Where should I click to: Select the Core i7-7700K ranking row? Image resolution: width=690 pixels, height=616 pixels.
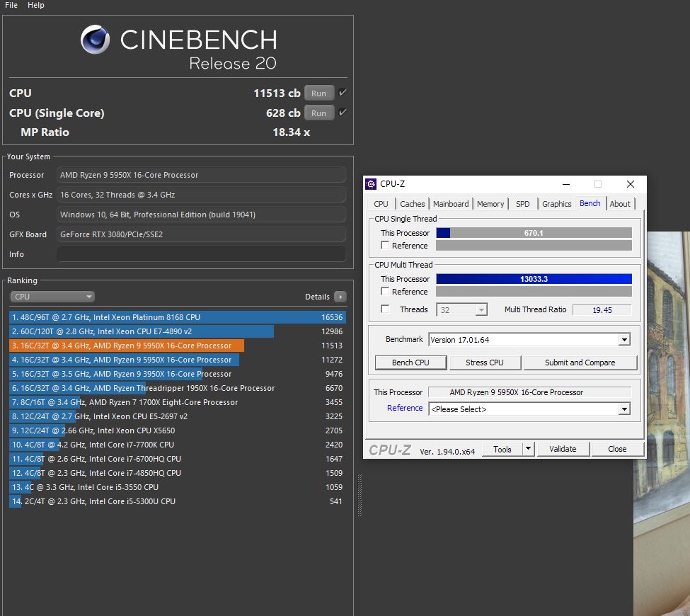[178, 445]
